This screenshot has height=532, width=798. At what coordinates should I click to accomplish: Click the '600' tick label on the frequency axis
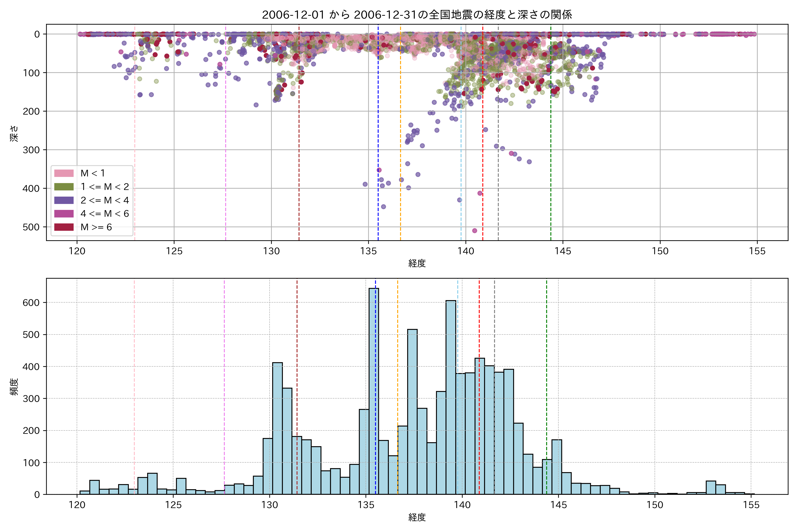point(31,303)
